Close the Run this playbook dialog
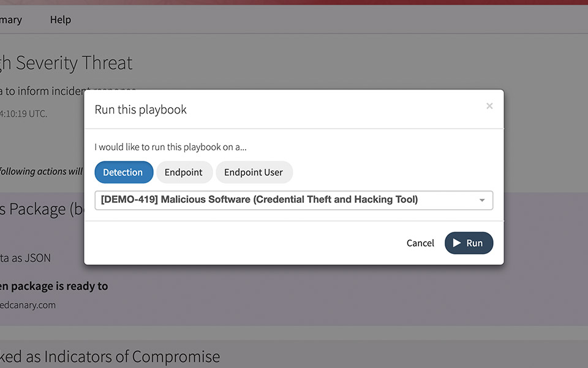Image resolution: width=588 pixels, height=368 pixels. point(489,106)
